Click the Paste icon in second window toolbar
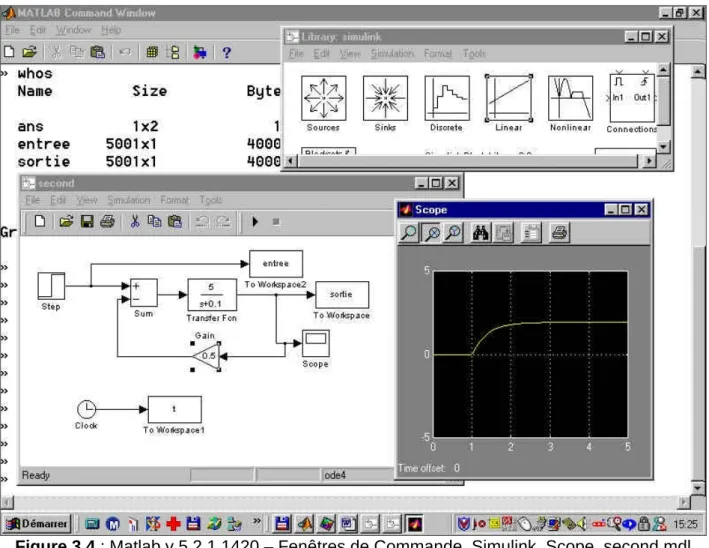This screenshot has width=709, height=548. [x=175, y=222]
